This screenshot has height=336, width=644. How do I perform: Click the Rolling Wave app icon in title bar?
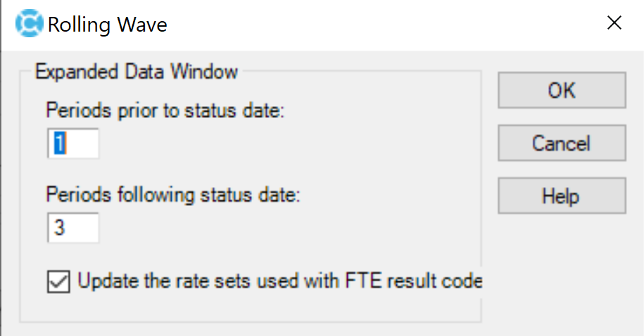pos(29,23)
